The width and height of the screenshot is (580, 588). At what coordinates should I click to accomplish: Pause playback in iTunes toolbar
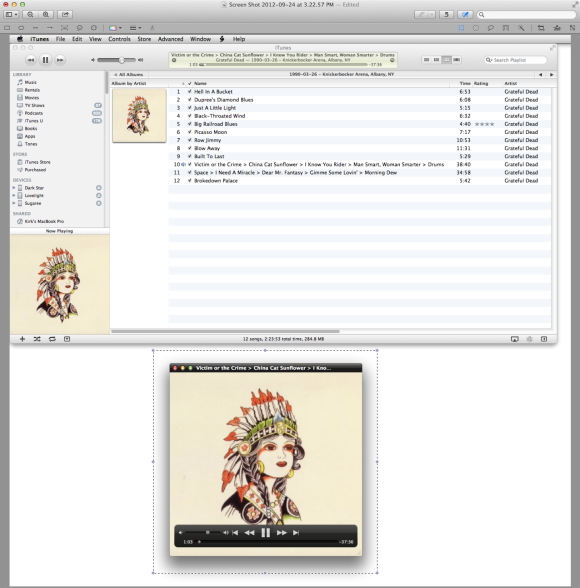(45, 60)
